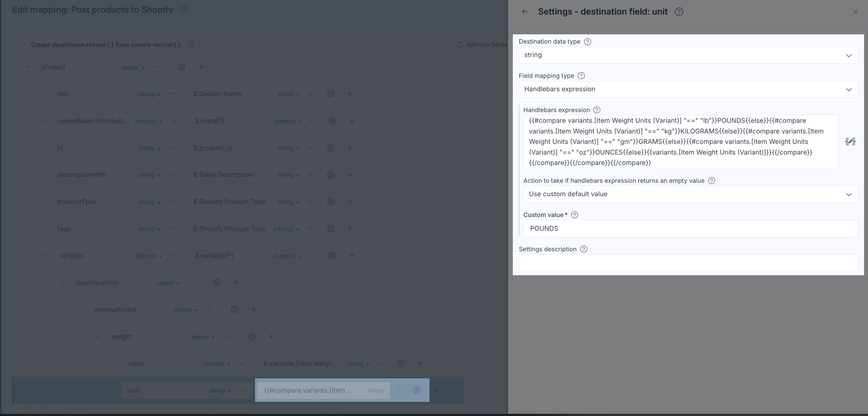
Task: Open help for Destination data type
Action: click(x=587, y=42)
